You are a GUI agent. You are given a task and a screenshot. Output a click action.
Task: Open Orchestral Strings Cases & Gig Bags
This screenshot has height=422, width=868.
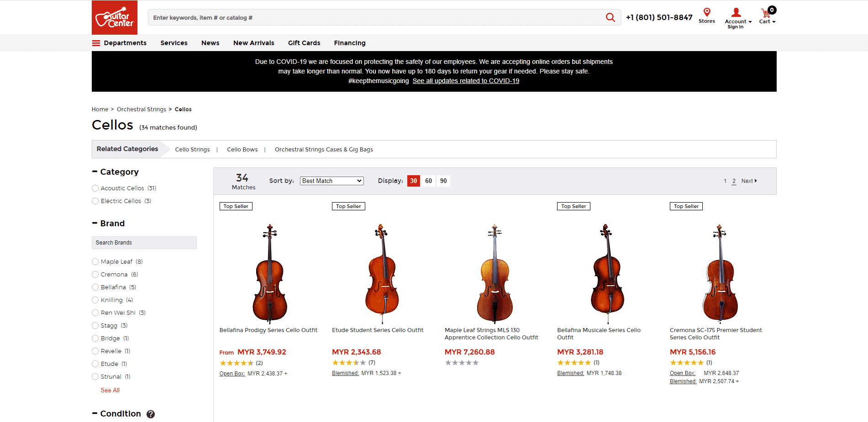324,150
